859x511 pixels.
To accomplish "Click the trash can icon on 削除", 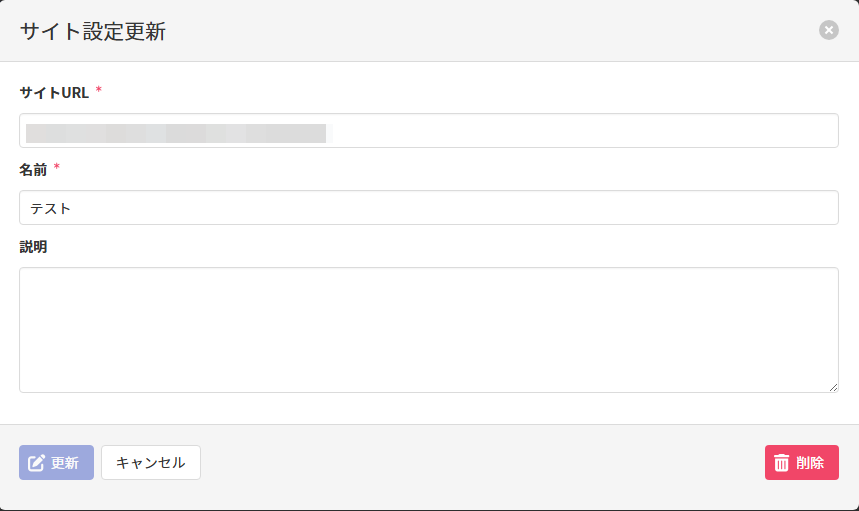I will (x=782, y=463).
